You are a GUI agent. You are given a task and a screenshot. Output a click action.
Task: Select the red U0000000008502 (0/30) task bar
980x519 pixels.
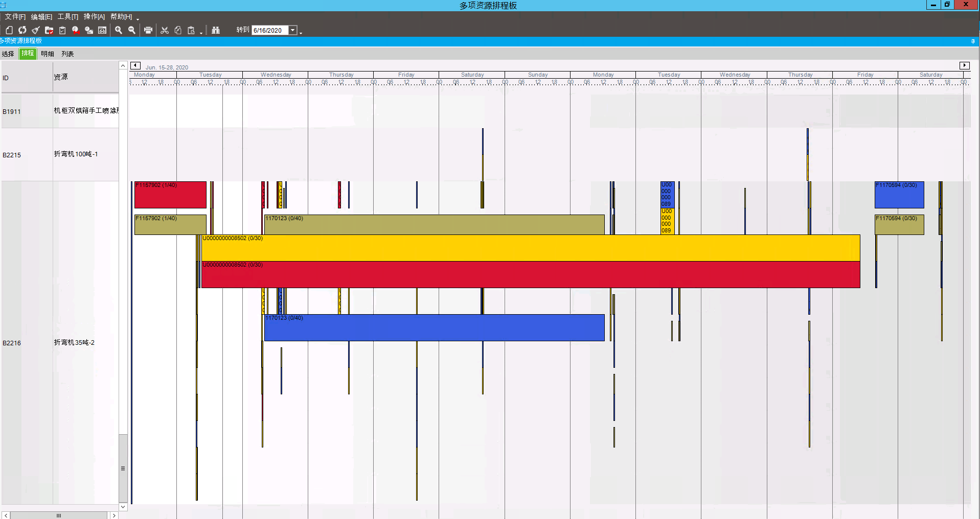point(531,274)
